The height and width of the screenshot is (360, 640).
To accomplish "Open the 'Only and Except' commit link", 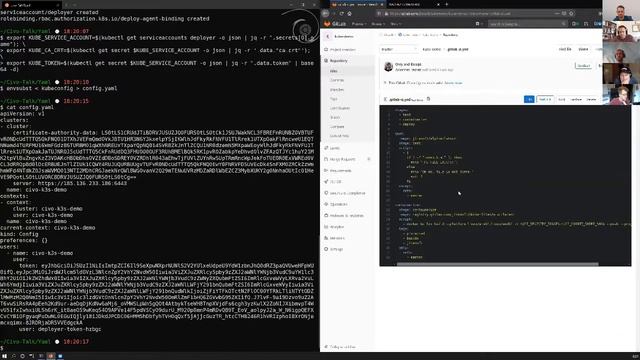I will (x=408, y=64).
